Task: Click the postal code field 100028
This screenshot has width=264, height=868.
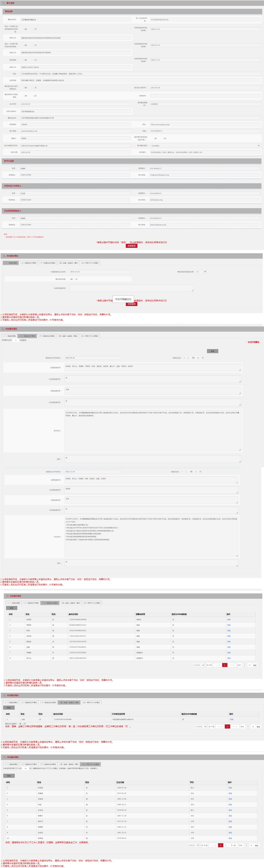Action: pos(76,124)
